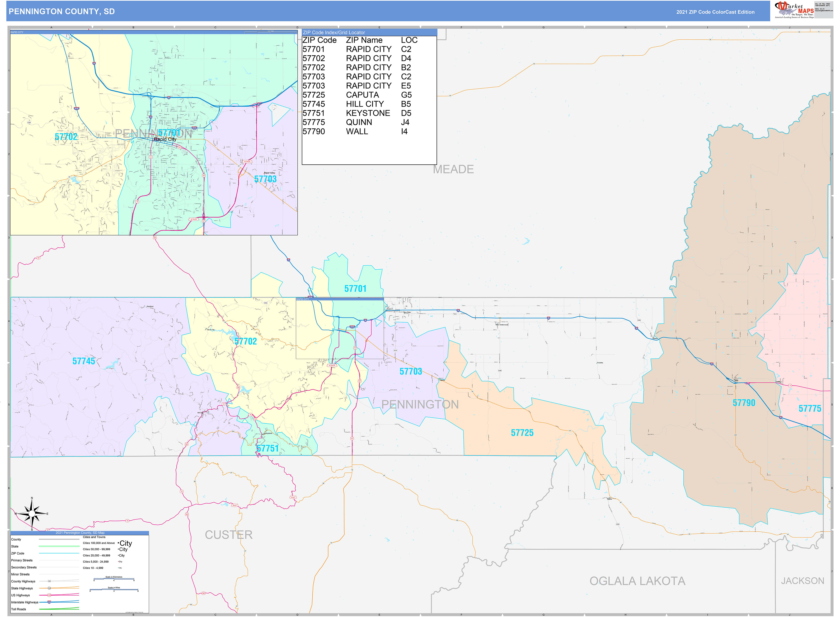
Task: Click the US Highways shield in legend
Action: pos(49,595)
